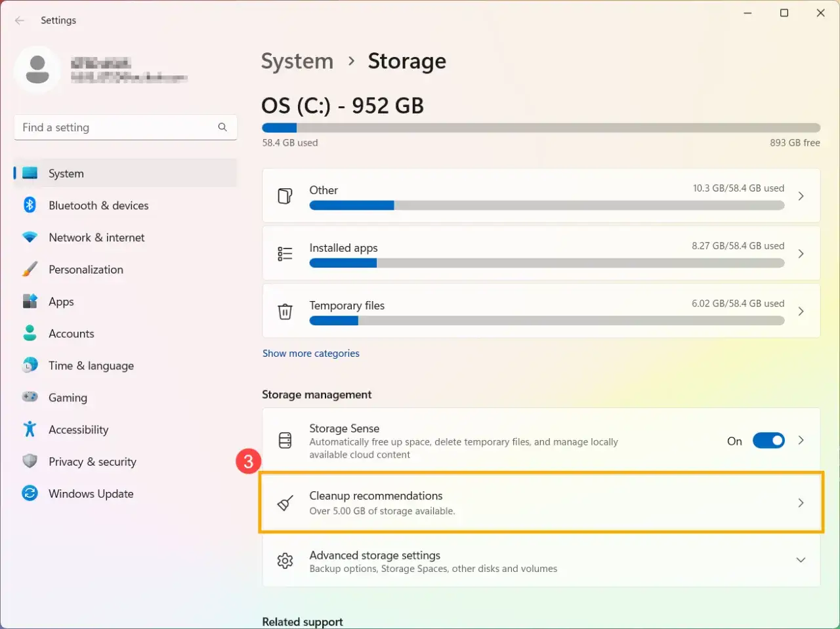This screenshot has height=629, width=840.
Task: Click the Temporary files trash icon
Action: 285,312
